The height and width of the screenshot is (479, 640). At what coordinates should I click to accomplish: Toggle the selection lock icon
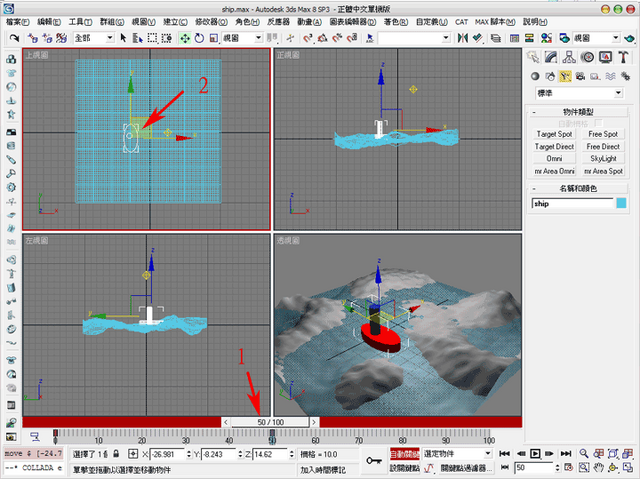(116, 454)
